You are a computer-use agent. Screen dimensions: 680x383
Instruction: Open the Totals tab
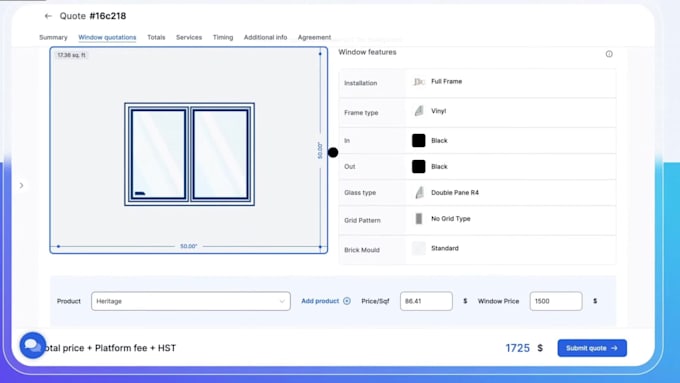[x=156, y=37]
